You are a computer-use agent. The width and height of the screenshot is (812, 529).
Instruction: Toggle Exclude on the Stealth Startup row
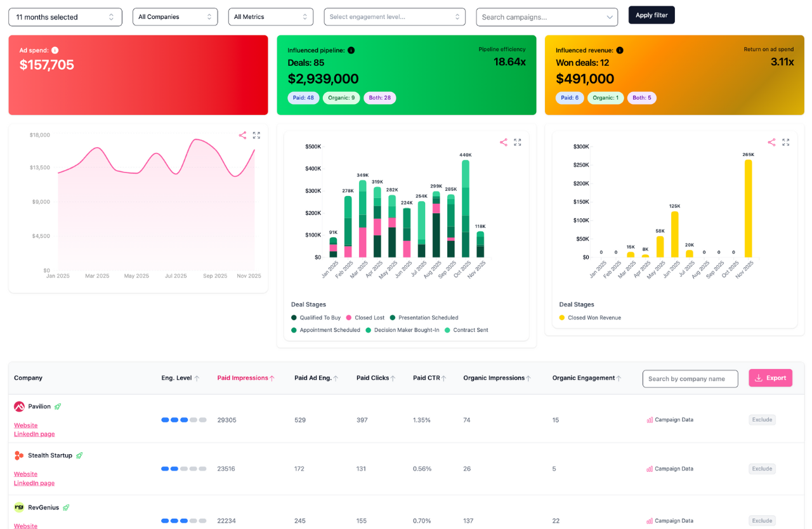point(761,468)
